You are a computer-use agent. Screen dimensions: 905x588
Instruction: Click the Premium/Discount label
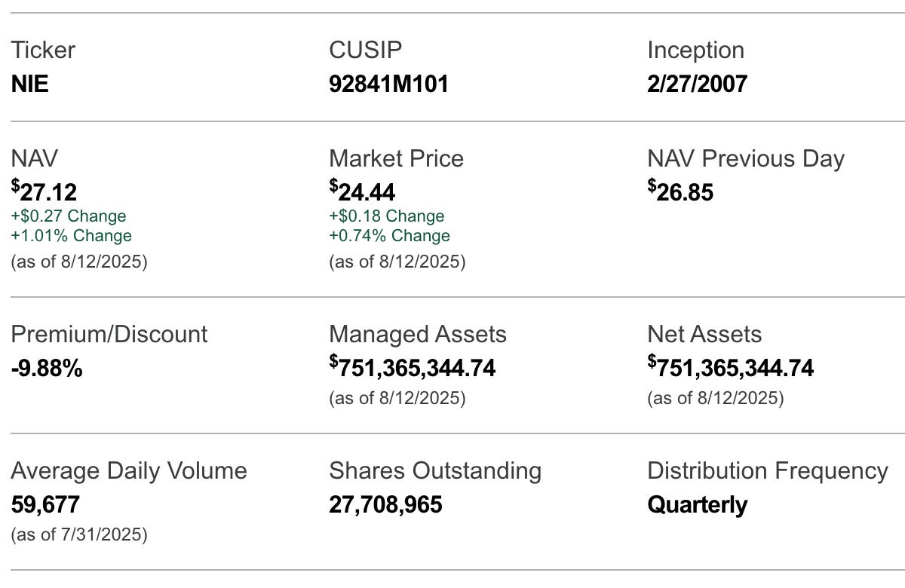109,334
